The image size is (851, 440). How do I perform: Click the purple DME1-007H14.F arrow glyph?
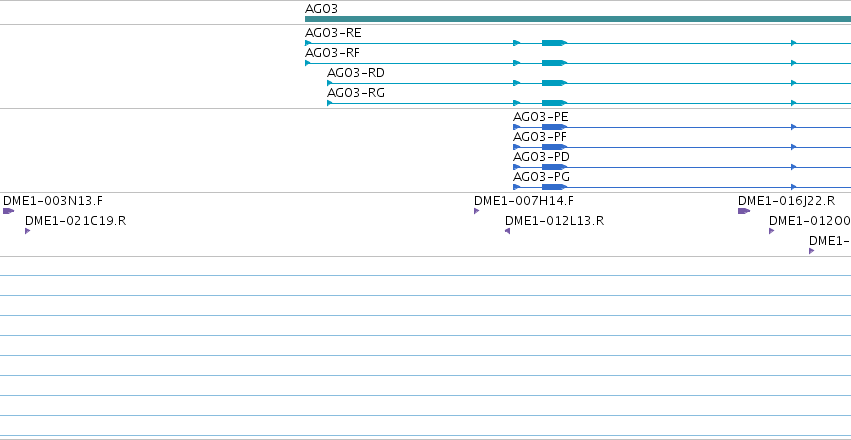click(477, 211)
